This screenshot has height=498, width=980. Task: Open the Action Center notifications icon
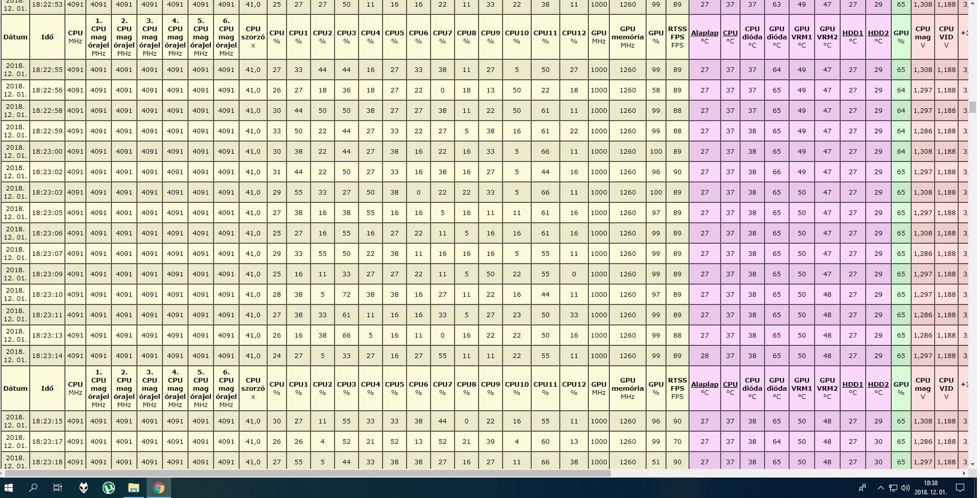(960, 488)
